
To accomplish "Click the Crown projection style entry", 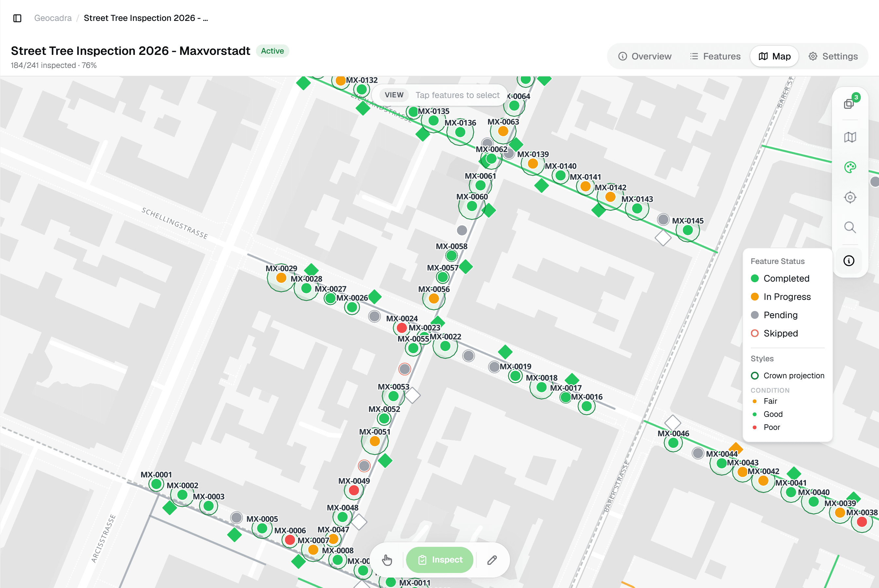I will (787, 375).
